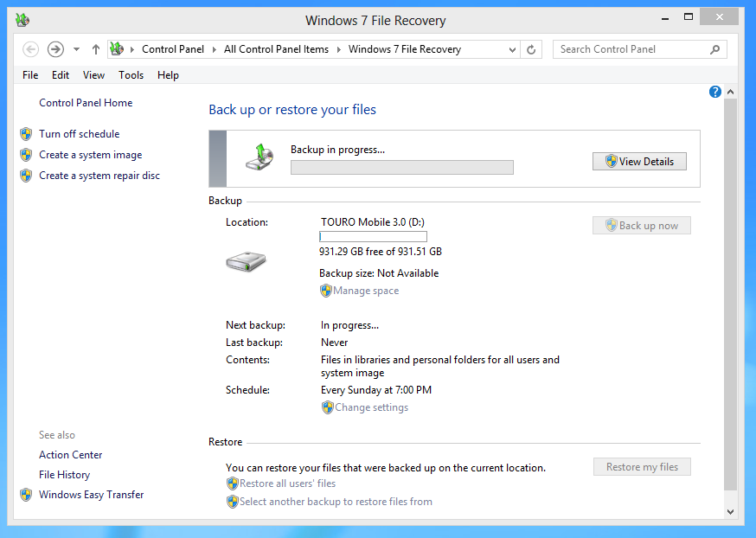Click the vertical scrollbar thumb
This screenshot has height=538, width=756.
(x=730, y=294)
